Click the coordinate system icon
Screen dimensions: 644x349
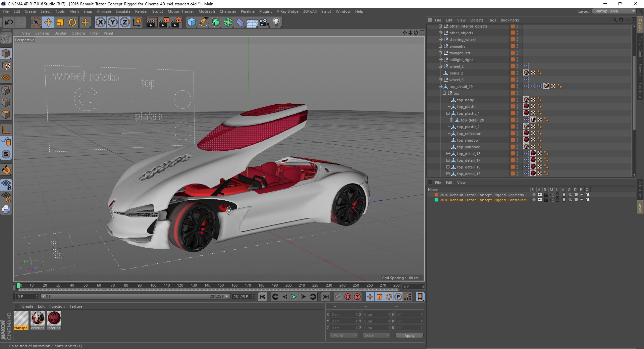tap(137, 22)
